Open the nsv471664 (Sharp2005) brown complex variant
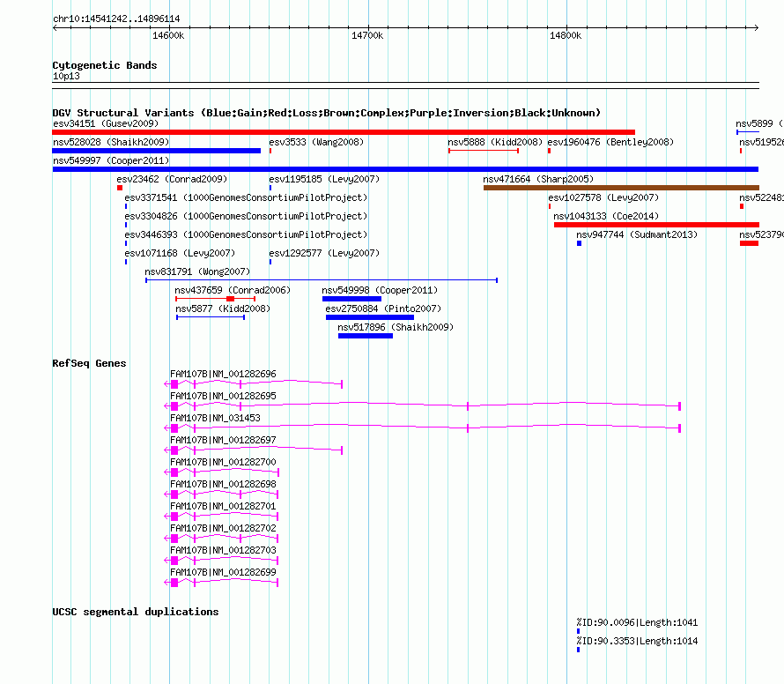This screenshot has height=684, width=784. (621, 188)
